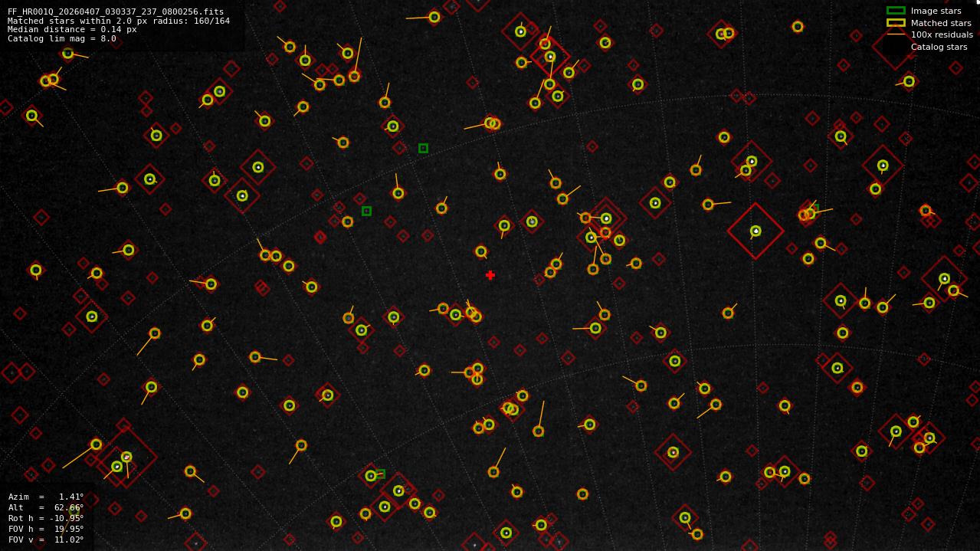Click the Rot h = -10.95° readout
This screenshot has height=551, width=980.
point(46,518)
